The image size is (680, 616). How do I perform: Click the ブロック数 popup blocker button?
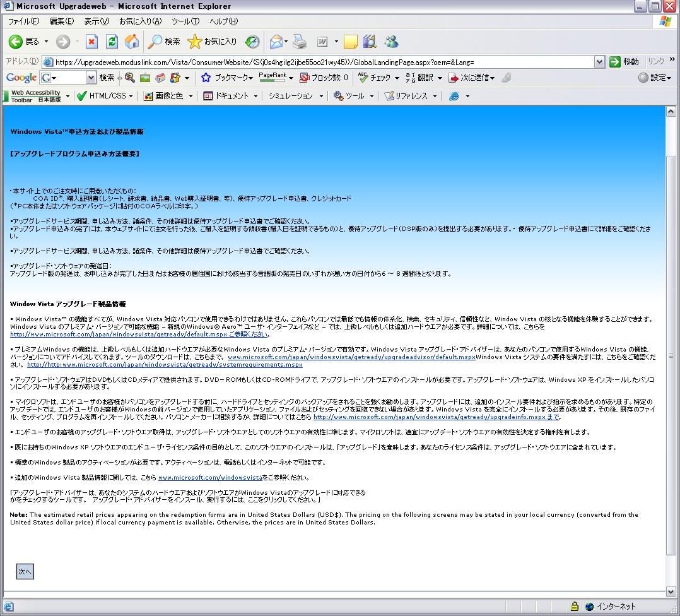coord(324,78)
